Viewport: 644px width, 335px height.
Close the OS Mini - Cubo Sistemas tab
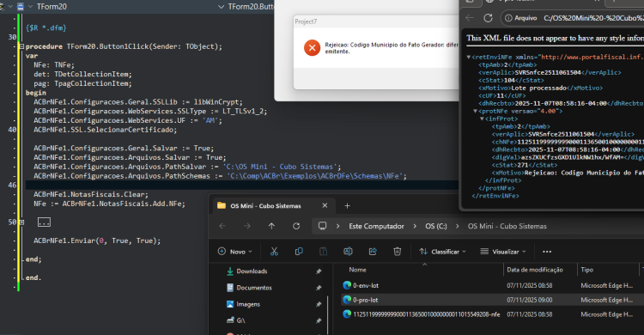(x=325, y=205)
